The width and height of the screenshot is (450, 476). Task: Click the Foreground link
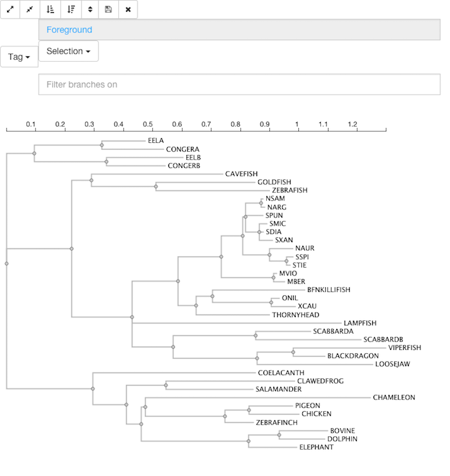coord(69,30)
